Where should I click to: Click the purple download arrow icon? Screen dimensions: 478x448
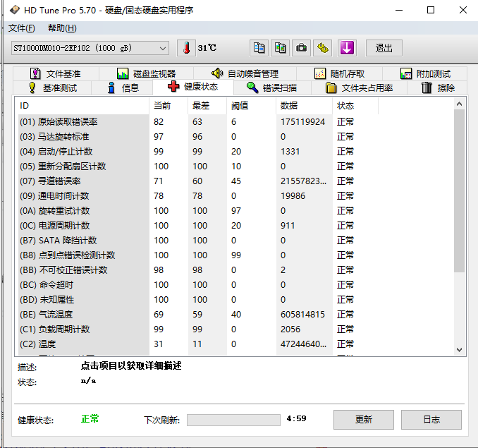click(347, 48)
